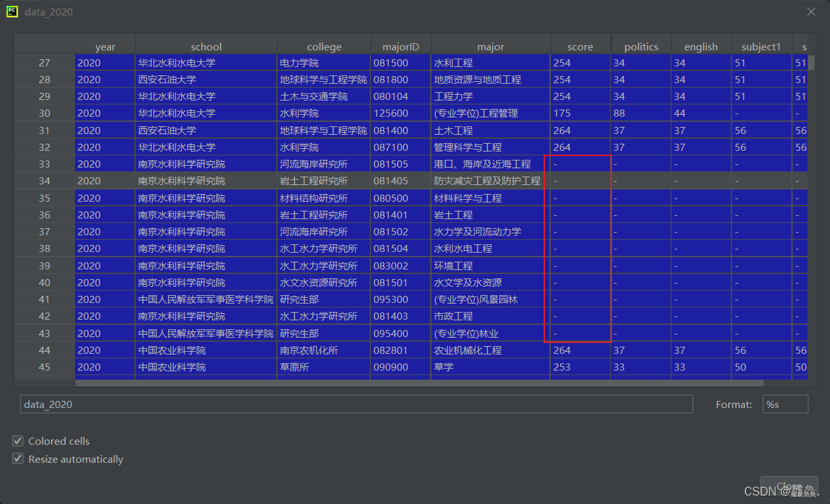The width and height of the screenshot is (830, 504).
Task: Click majorID cell 081400
Action: click(401, 130)
